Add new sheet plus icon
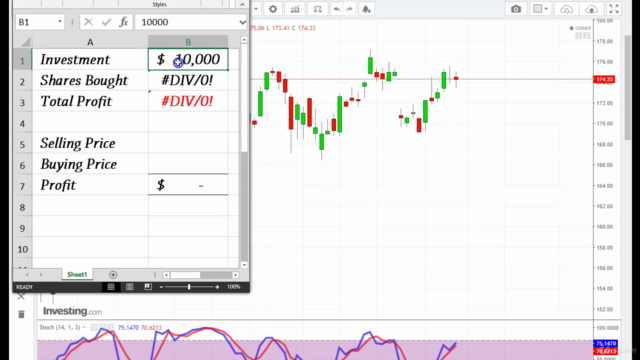640x360 pixels. point(113,275)
